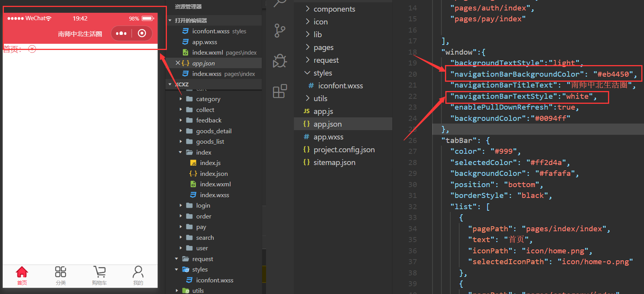This screenshot has height=294, width=644.
Task: Expand the goods_detail folder
Action: click(x=180, y=131)
